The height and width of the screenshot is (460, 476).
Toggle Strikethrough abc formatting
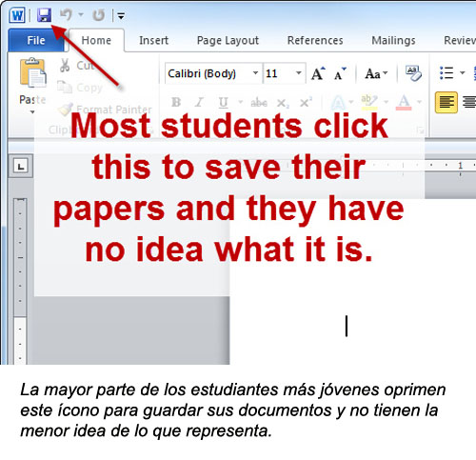pos(259,103)
